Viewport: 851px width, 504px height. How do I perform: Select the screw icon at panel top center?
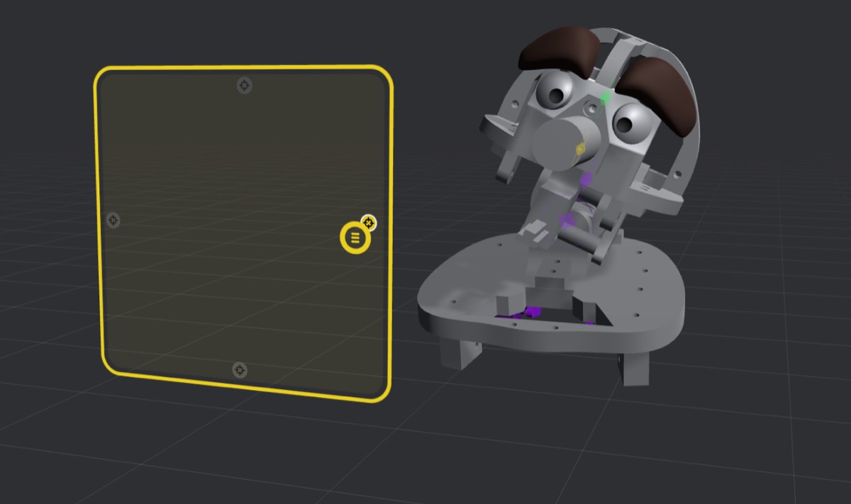click(x=243, y=86)
